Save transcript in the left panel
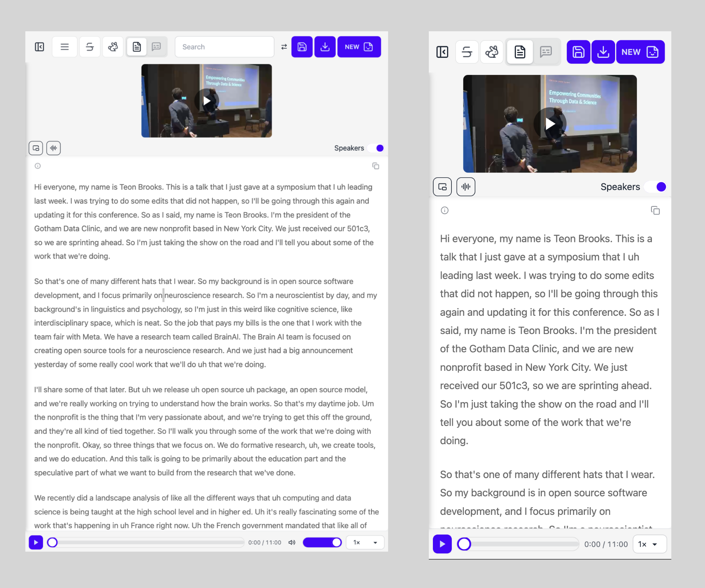 302,47
